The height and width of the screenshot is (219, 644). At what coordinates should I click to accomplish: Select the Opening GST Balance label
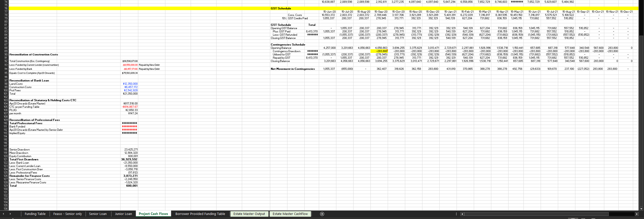tap(284, 28)
